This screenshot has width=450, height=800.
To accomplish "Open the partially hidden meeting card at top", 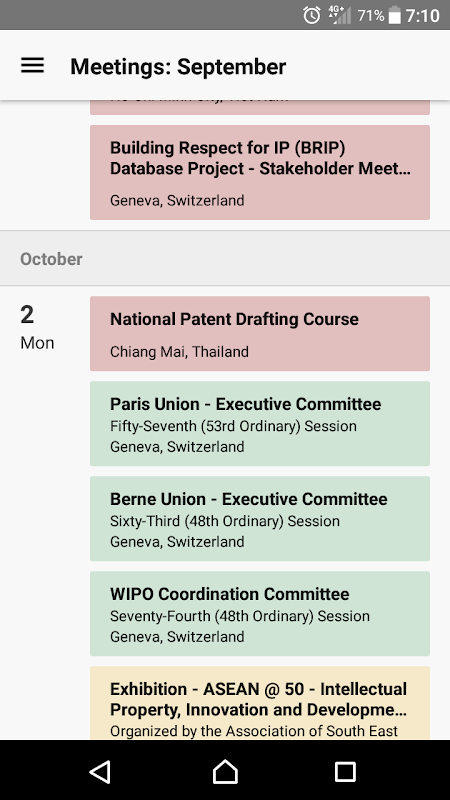I will point(260,107).
